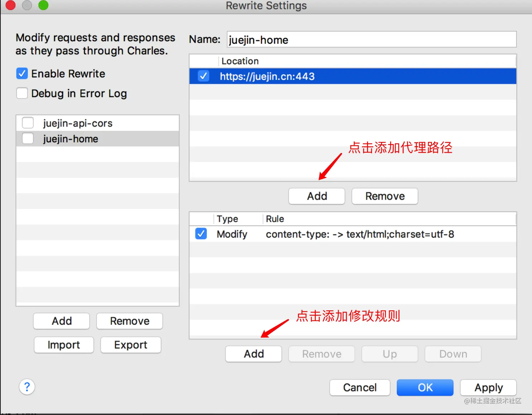The height and width of the screenshot is (415, 532).
Task: Enable Debug in Error Log checkbox
Action: coord(22,93)
